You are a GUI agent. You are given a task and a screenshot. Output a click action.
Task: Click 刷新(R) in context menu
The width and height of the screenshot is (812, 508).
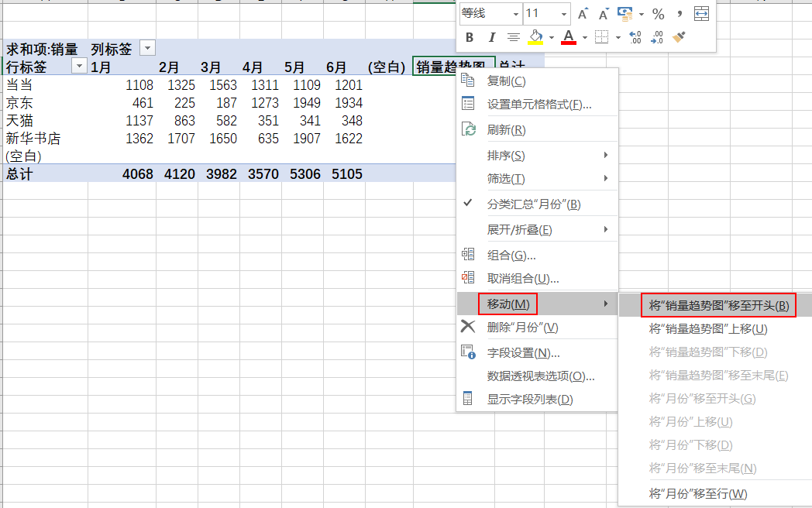pyautogui.click(x=538, y=130)
